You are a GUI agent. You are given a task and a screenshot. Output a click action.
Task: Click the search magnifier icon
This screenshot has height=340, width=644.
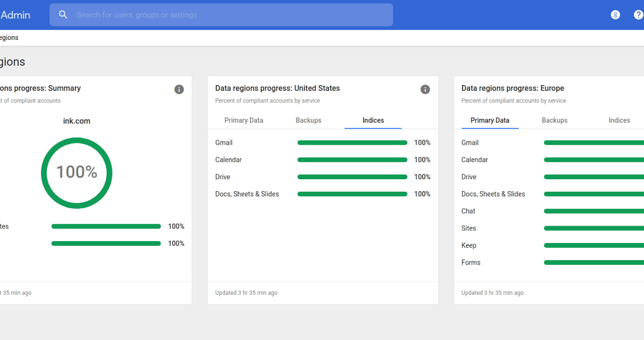(x=63, y=15)
